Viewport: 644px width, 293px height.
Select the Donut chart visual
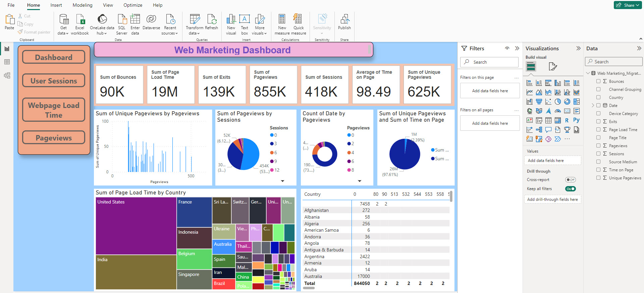[x=567, y=102]
